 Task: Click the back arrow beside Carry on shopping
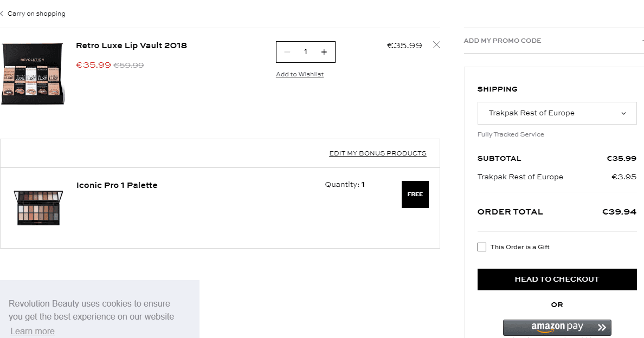[2, 14]
